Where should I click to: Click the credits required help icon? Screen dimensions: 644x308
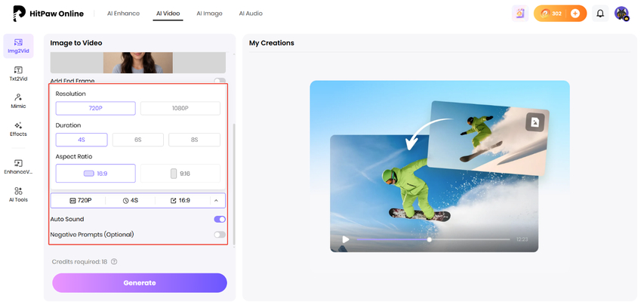114,262
